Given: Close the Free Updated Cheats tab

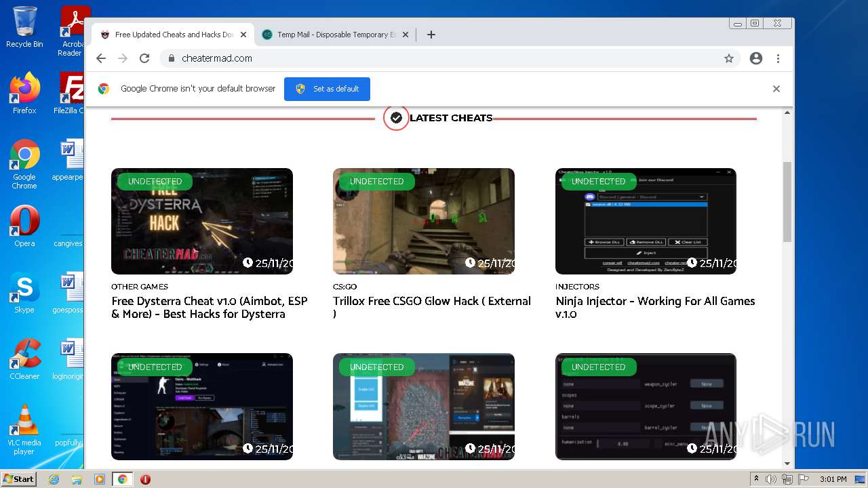Looking at the screenshot, I should pyautogui.click(x=243, y=35).
